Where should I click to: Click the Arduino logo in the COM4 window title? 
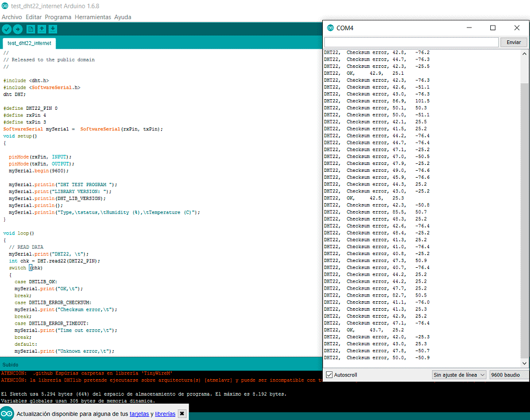pyautogui.click(x=331, y=28)
